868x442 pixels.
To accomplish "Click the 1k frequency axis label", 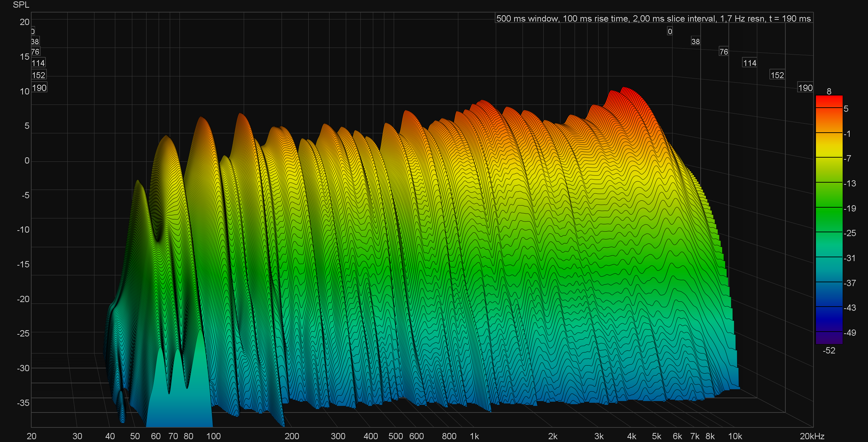I will coord(474,436).
